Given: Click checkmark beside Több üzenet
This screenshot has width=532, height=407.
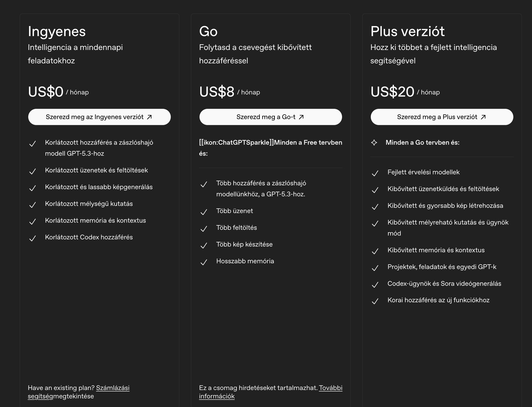Looking at the screenshot, I should (x=204, y=212).
